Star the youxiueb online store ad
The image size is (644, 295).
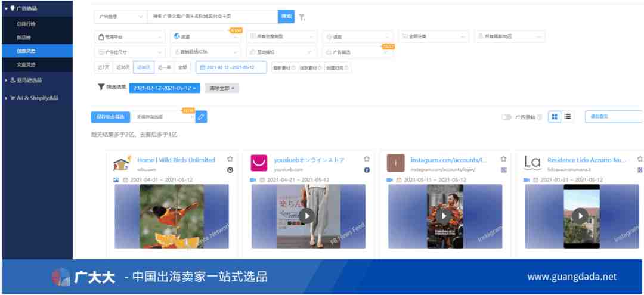click(367, 159)
